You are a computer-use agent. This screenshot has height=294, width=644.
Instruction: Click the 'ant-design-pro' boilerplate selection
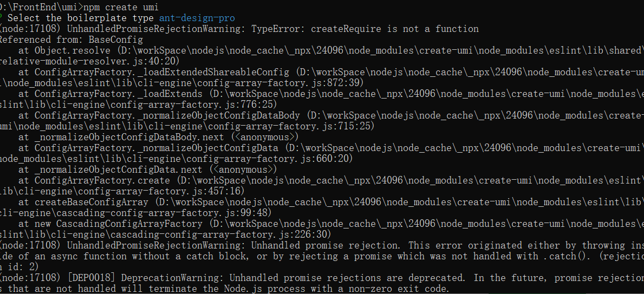click(x=197, y=18)
